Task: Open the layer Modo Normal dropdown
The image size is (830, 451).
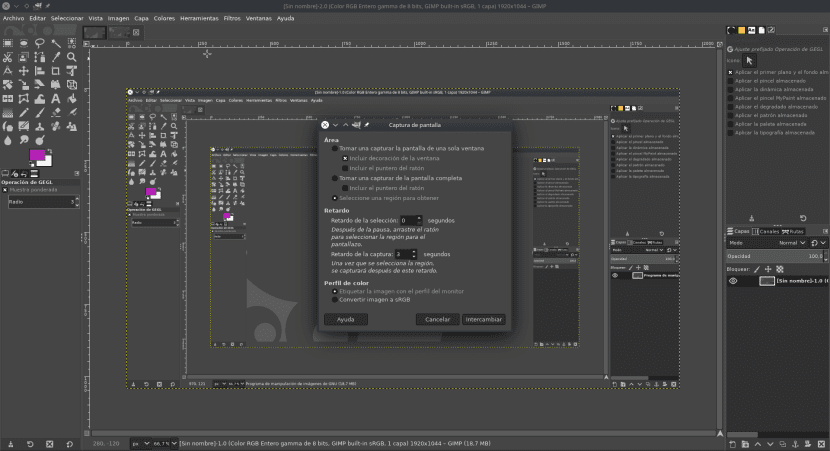Action: [x=790, y=242]
